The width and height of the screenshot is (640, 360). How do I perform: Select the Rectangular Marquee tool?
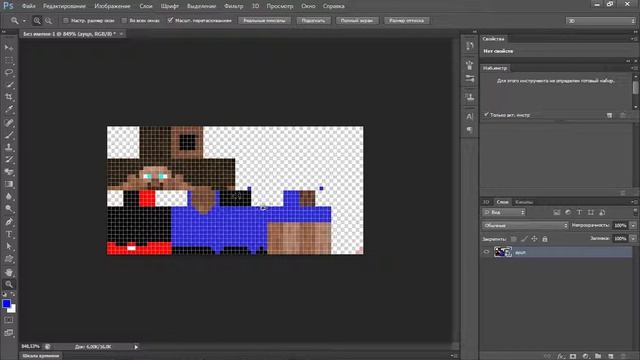click(9, 60)
